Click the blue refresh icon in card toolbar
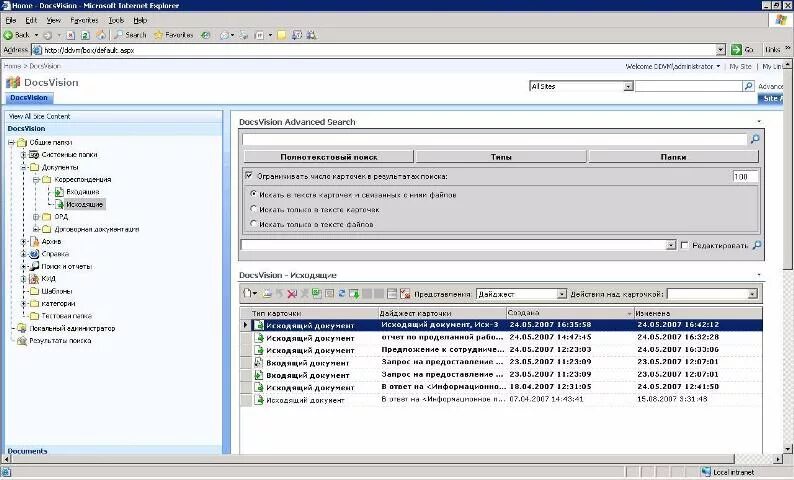This screenshot has width=794, height=480. pyautogui.click(x=342, y=294)
